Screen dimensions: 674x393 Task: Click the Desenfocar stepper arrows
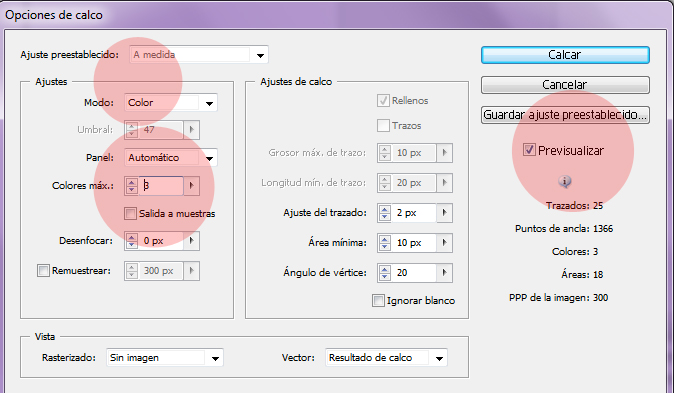(x=132, y=240)
